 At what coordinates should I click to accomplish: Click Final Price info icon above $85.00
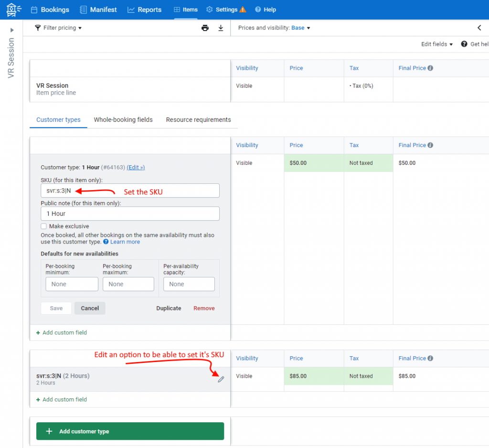430,359
